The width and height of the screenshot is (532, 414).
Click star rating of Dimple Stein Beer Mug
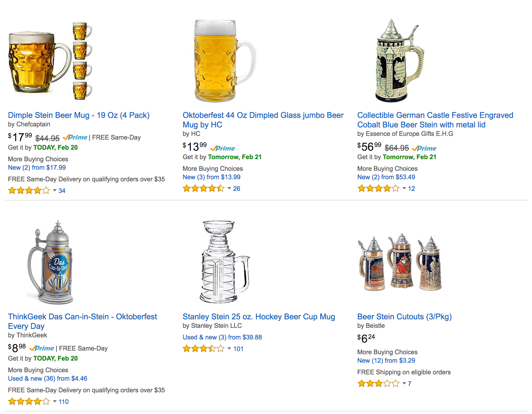point(29,191)
